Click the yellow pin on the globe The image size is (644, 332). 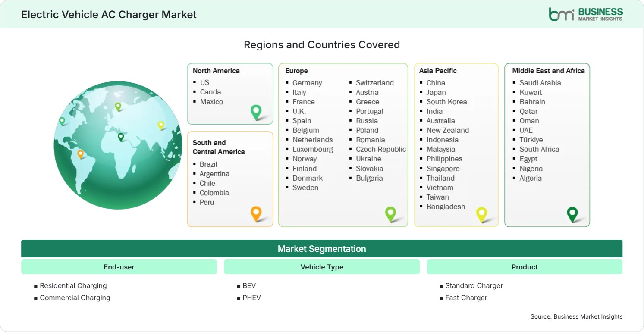pyautogui.click(x=161, y=125)
